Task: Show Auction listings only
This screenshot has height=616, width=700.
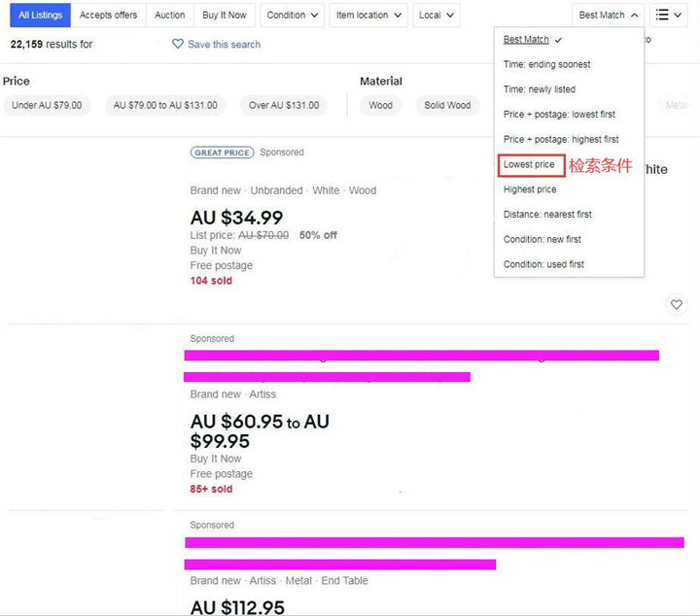Action: 169,15
